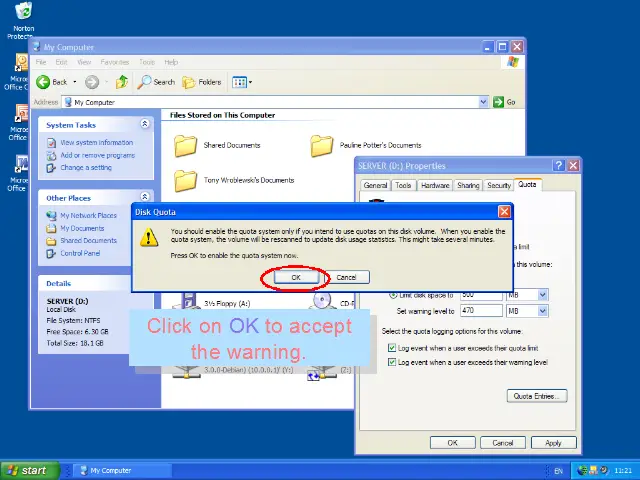Select the network drive (Y:) icon
This screenshot has width=640, height=480.
[x=186, y=372]
